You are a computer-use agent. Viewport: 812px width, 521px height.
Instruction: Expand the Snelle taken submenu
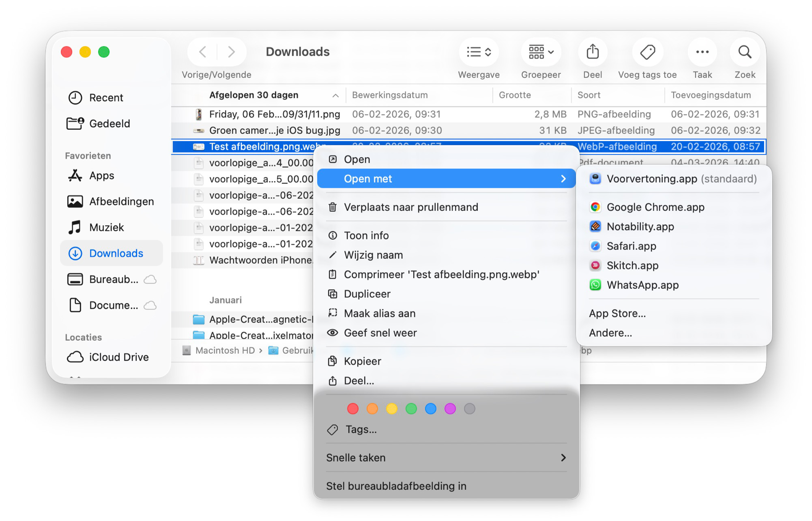[x=446, y=457]
